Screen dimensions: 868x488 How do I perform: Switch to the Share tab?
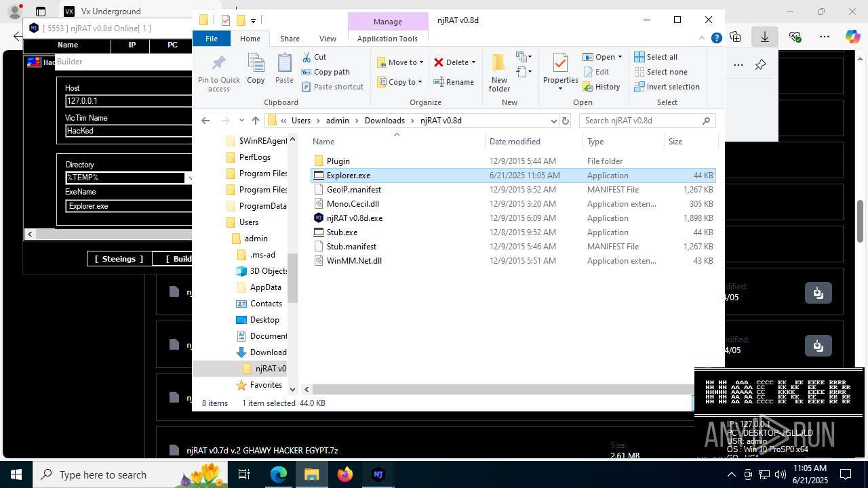tap(290, 39)
